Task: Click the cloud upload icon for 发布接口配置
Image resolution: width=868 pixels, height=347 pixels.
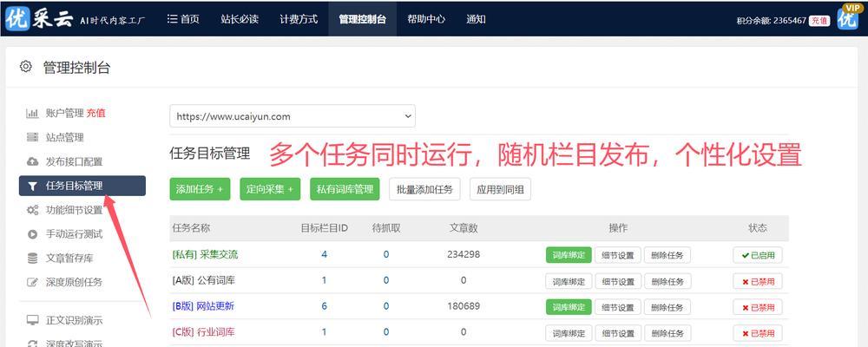Action: [33, 161]
